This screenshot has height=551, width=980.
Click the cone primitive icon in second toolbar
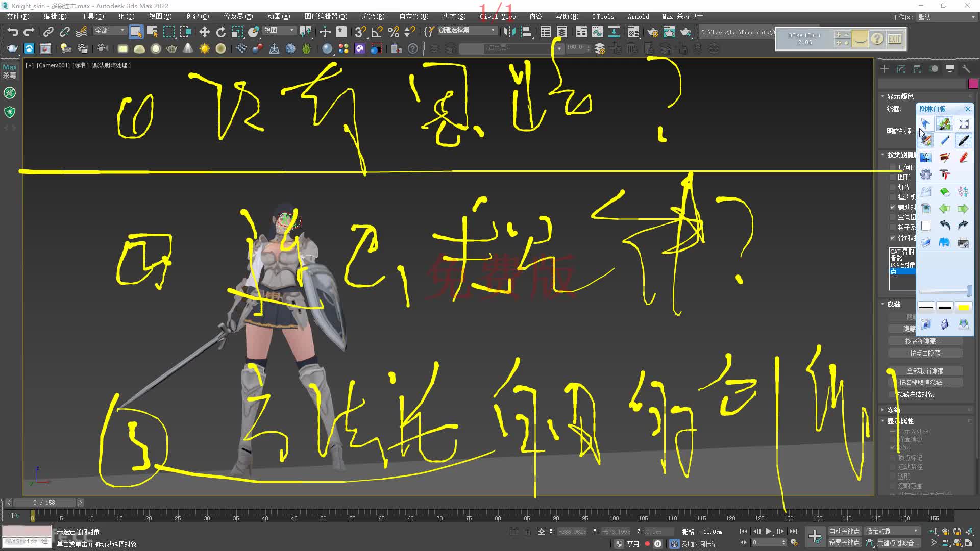tap(188, 49)
